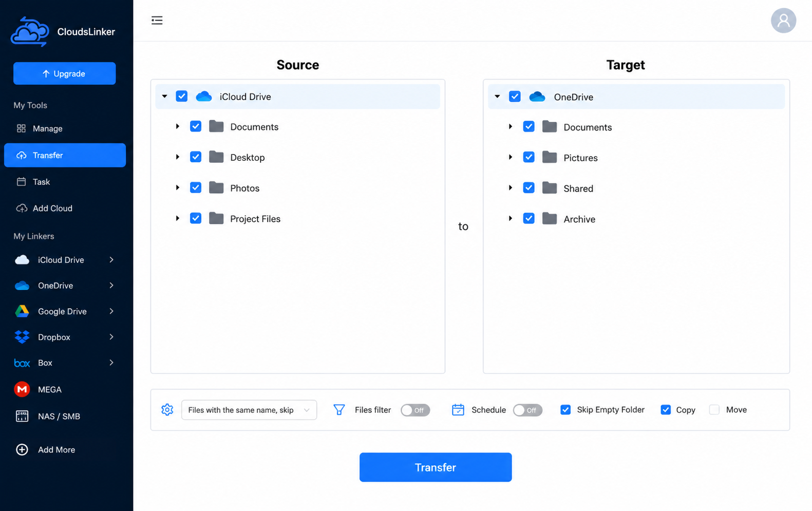Toggle the Schedule switch on
Image resolution: width=812 pixels, height=511 pixels.
[527, 410]
